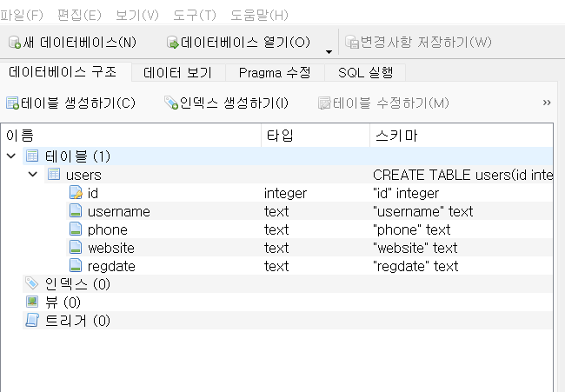Click the text type cell of regdate
Image resolution: width=565 pixels, height=392 pixels.
[x=276, y=266]
